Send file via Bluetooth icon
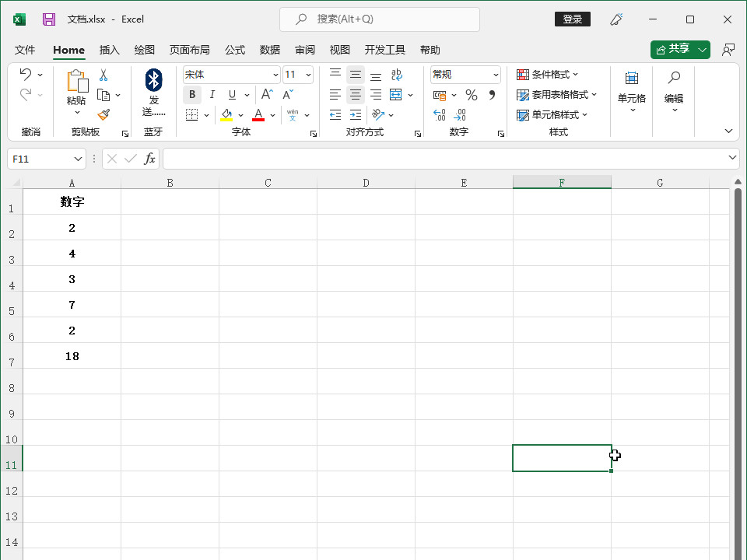 [153, 80]
